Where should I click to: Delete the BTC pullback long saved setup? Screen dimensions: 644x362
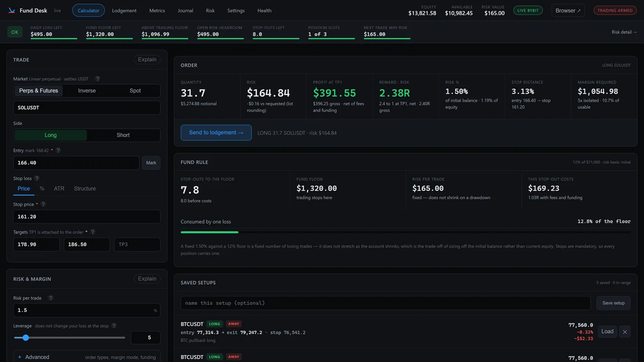point(625,332)
